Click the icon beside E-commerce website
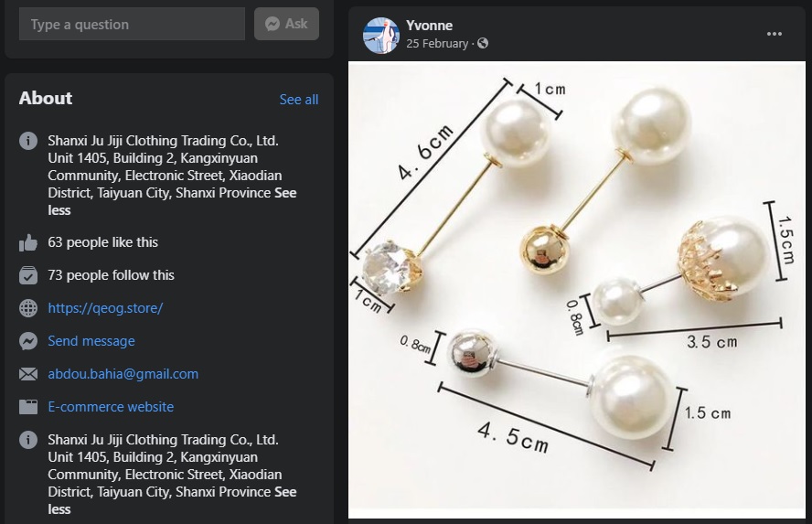812x524 pixels. pos(28,407)
